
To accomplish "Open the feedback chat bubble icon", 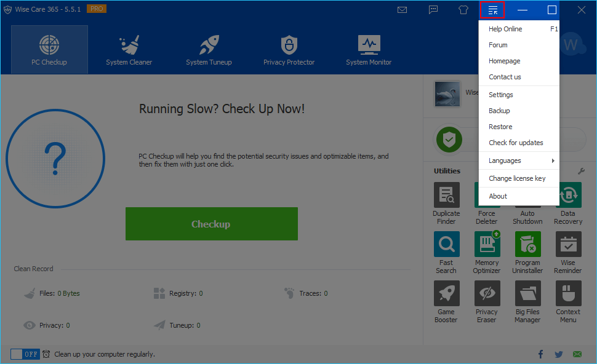I will point(433,10).
